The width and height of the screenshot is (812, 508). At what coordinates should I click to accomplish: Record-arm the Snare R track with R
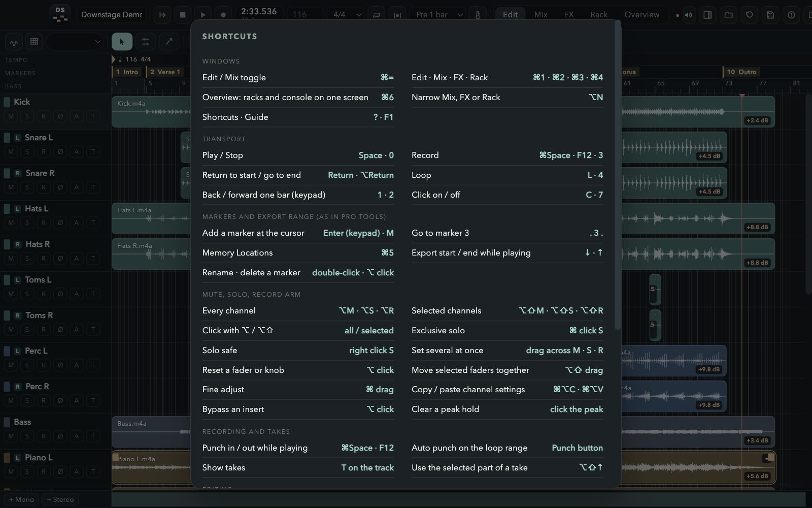point(44,187)
